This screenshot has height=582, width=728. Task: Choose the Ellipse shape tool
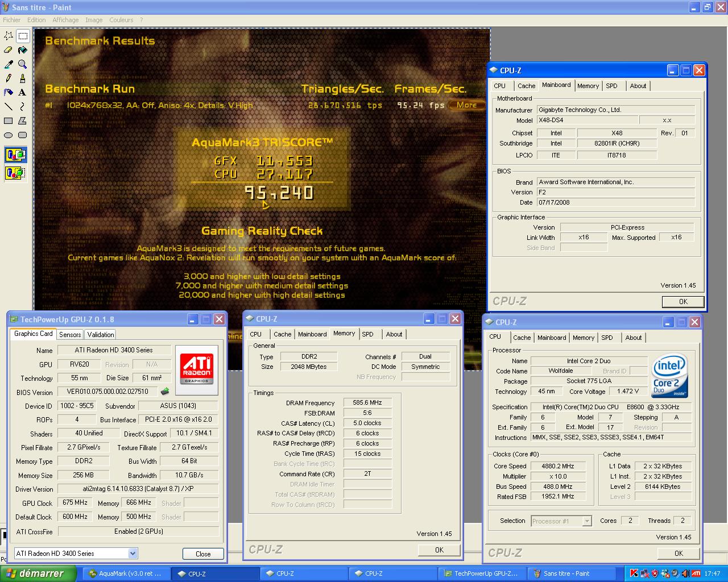coord(9,135)
